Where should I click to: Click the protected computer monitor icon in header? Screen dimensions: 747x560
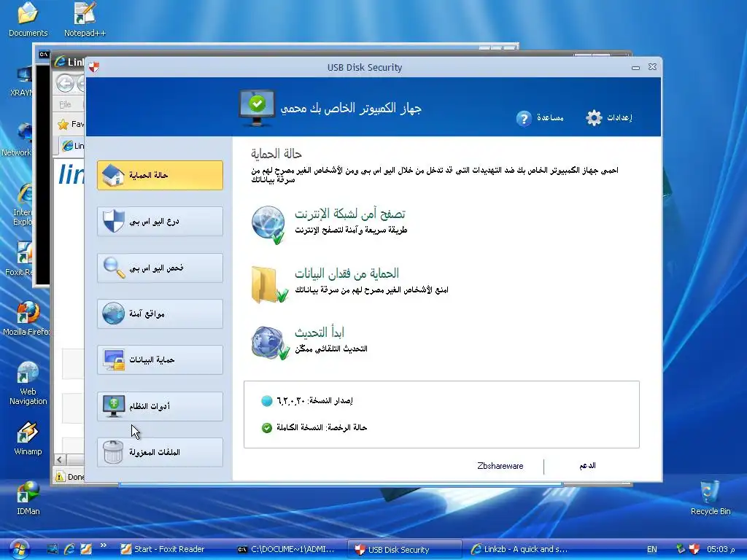(x=257, y=108)
